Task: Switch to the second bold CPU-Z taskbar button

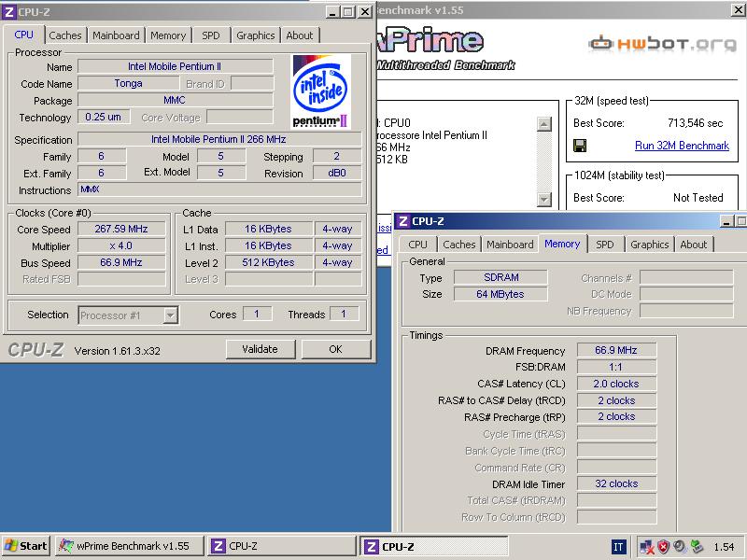Action: pos(433,547)
